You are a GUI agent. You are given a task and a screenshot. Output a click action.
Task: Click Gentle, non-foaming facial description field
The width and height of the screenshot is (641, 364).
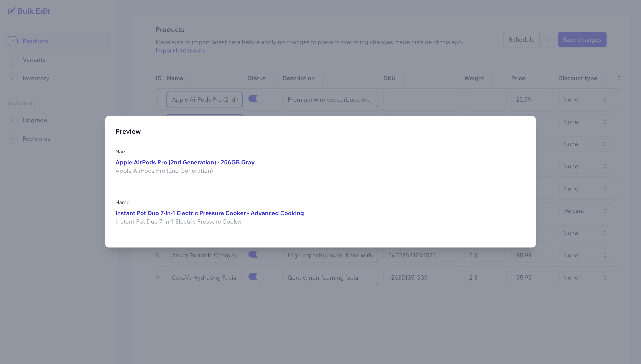click(330, 278)
